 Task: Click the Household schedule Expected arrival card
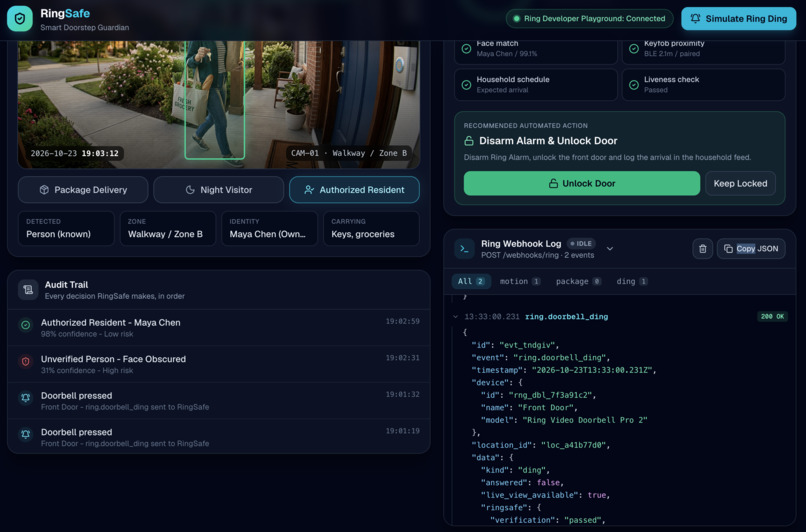pyautogui.click(x=536, y=84)
